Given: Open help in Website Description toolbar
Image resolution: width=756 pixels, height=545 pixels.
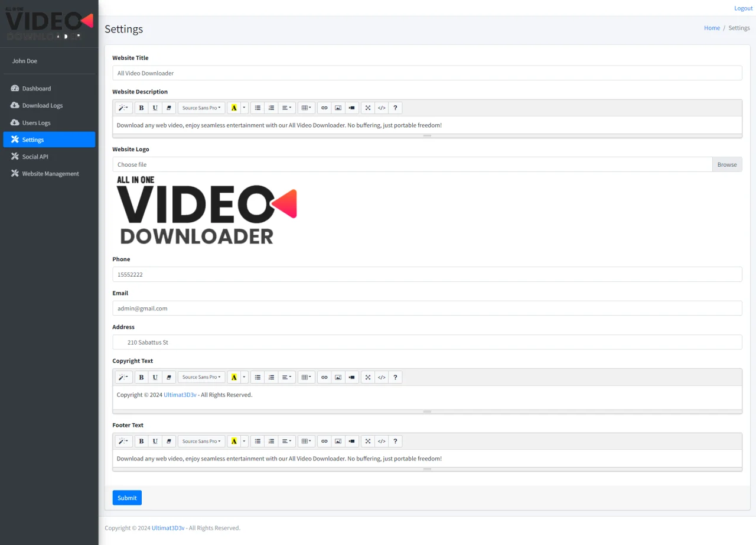Looking at the screenshot, I should [x=395, y=108].
